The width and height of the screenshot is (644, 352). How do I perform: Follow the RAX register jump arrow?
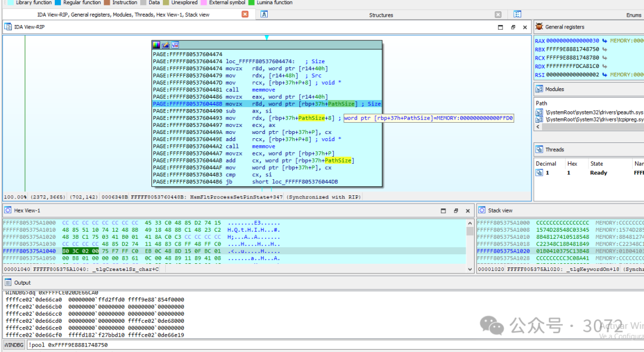coord(605,41)
